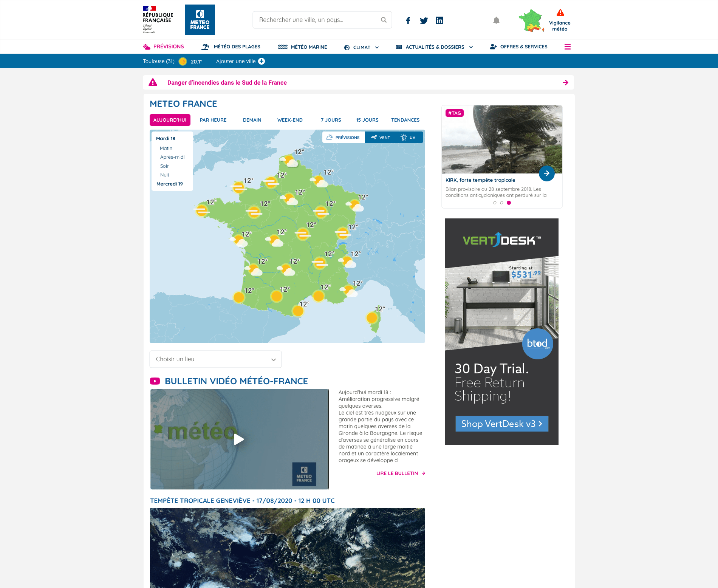Click the Météo France logo

click(x=200, y=20)
